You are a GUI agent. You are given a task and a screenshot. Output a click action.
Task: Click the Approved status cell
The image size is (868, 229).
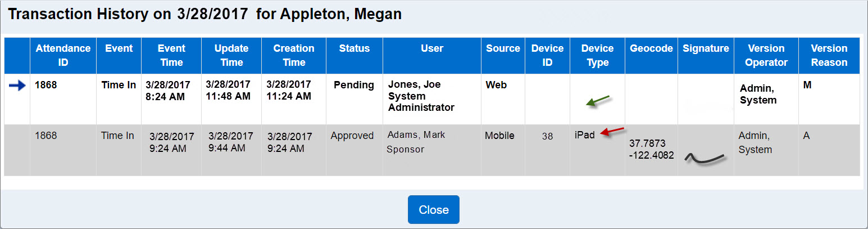[x=352, y=136]
